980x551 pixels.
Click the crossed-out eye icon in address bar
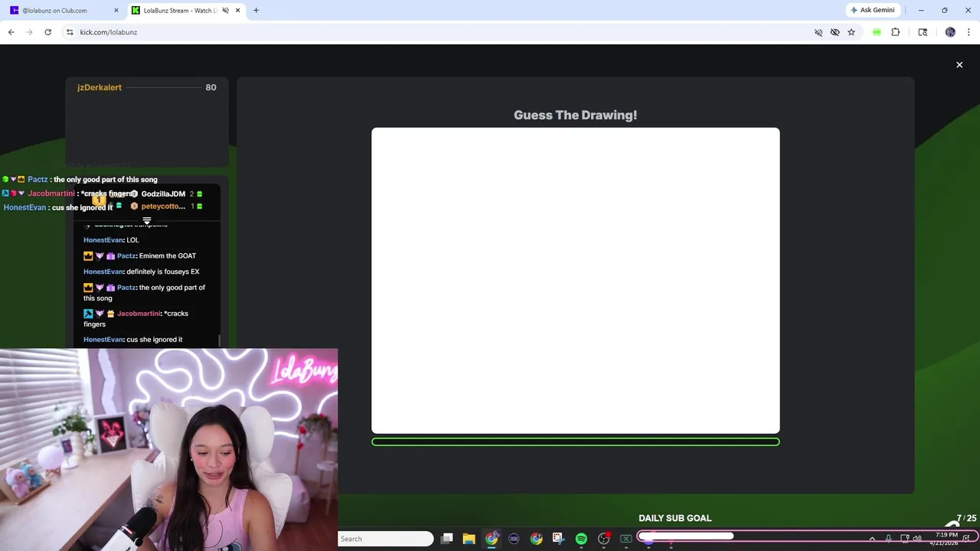pos(835,32)
